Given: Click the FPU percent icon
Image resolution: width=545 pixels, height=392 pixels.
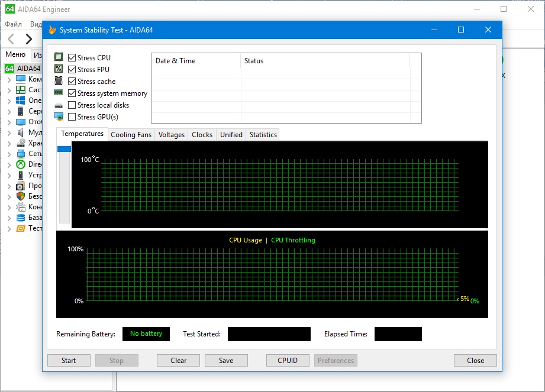Looking at the screenshot, I should pos(59,69).
